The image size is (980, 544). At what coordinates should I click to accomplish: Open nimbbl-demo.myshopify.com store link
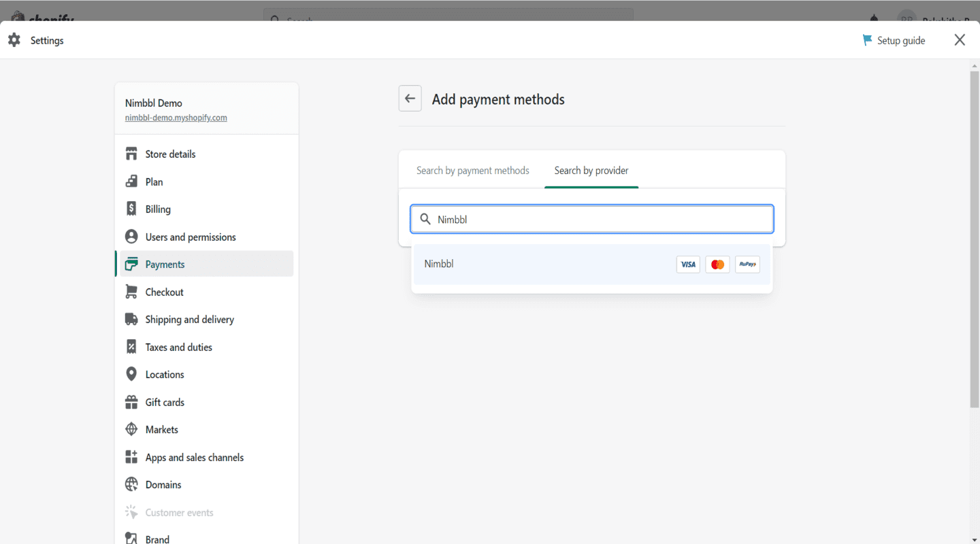click(x=176, y=118)
